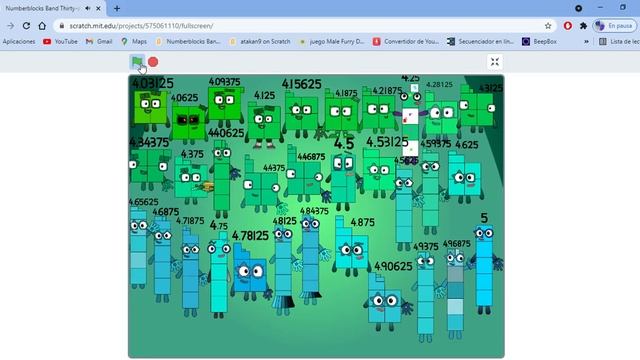Open a new browser tab
Viewport: 640px width, 360px height.
pyautogui.click(x=117, y=8)
